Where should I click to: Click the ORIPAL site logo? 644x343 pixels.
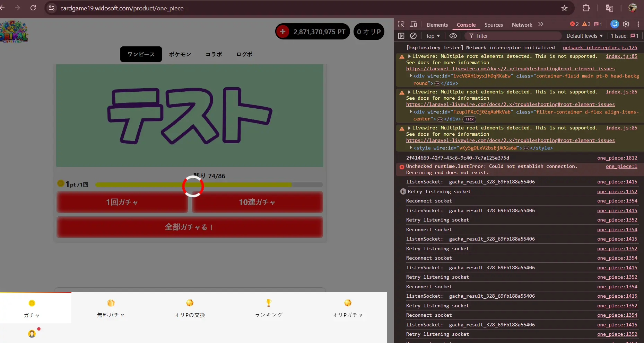pos(14,31)
